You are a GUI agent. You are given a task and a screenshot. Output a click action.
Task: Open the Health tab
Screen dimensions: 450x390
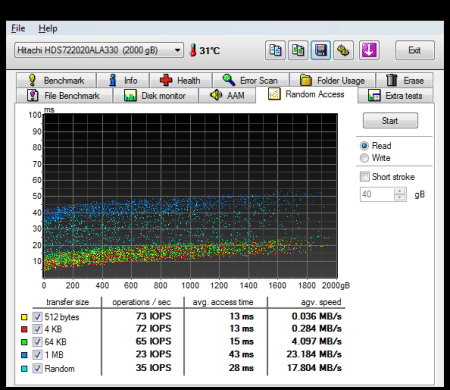click(x=180, y=80)
